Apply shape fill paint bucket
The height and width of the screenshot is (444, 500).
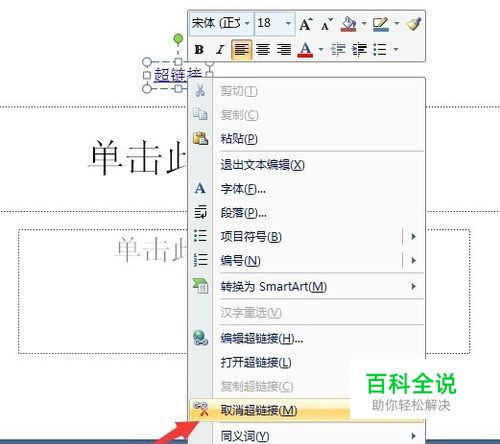click(x=348, y=24)
